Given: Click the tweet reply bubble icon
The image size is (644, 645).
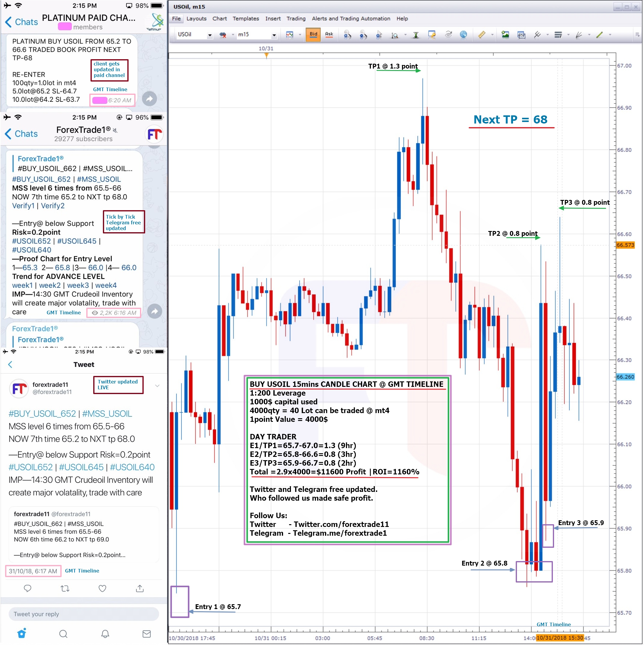Looking at the screenshot, I should click(x=28, y=588).
